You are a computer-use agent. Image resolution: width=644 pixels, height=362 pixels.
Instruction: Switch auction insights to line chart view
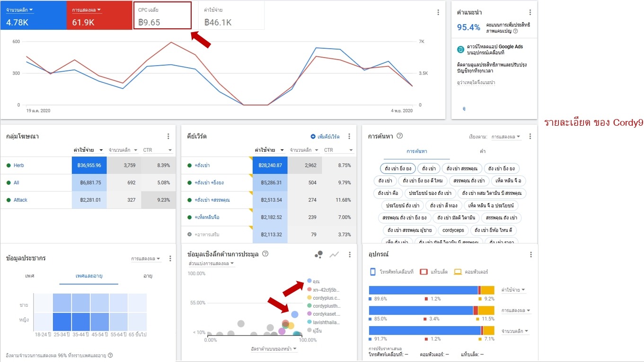(x=334, y=254)
